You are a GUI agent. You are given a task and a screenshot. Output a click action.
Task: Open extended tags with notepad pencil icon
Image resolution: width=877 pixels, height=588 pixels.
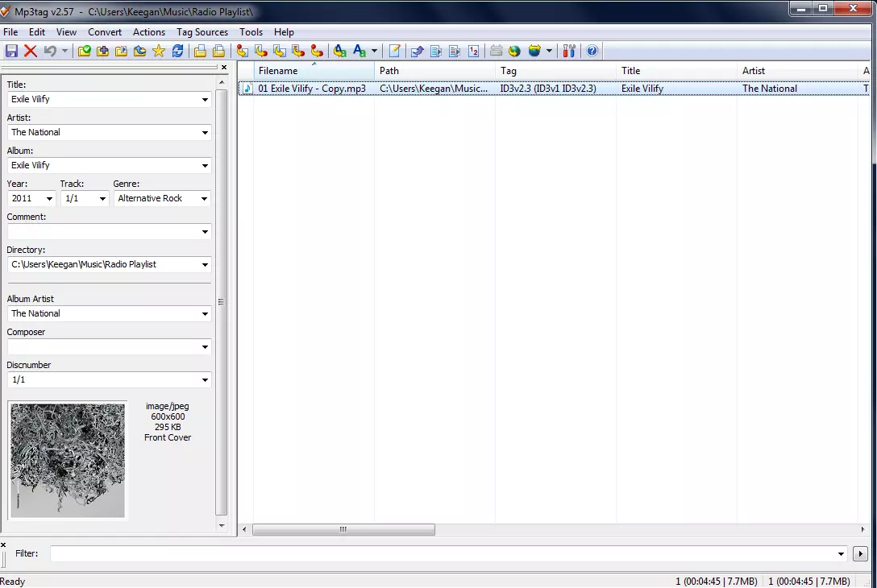[x=394, y=51]
